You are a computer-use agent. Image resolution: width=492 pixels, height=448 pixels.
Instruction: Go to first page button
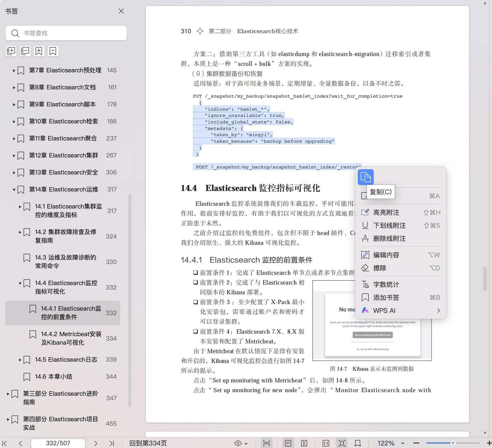click(5, 443)
